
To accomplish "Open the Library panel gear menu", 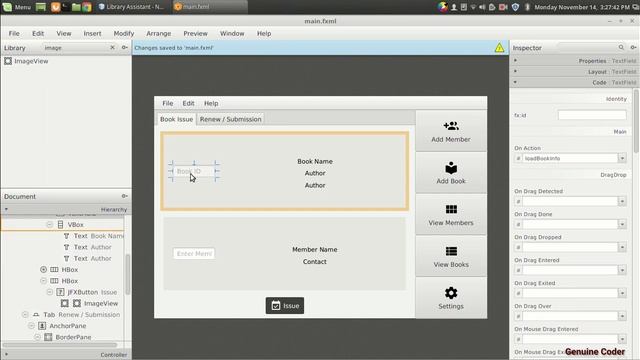I will point(124,47).
